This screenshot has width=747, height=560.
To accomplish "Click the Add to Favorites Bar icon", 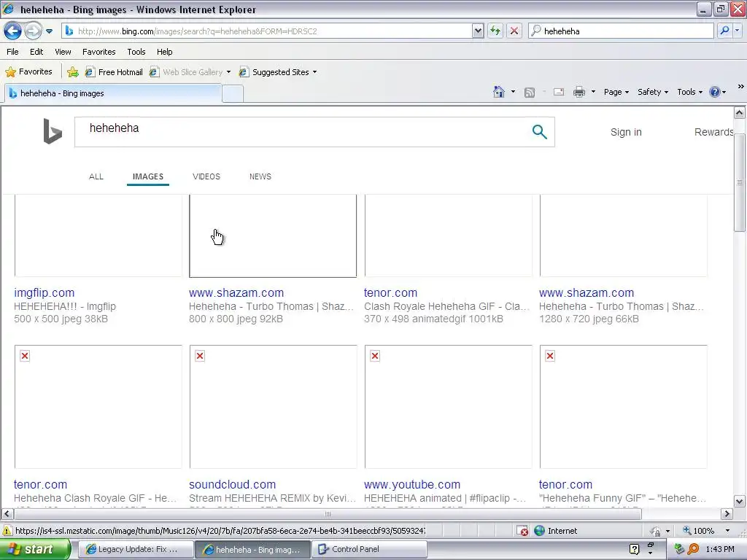I will 72,72.
